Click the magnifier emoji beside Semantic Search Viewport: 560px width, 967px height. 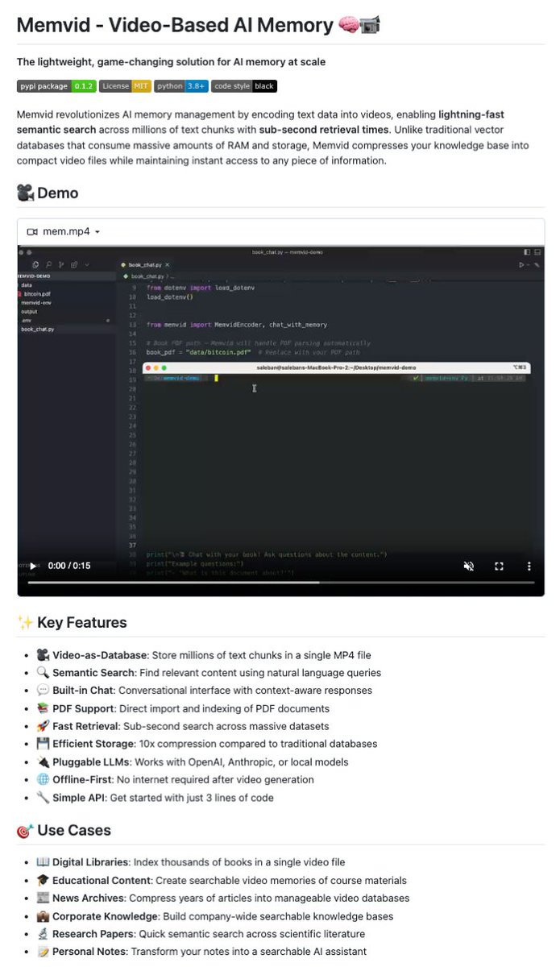click(x=43, y=673)
